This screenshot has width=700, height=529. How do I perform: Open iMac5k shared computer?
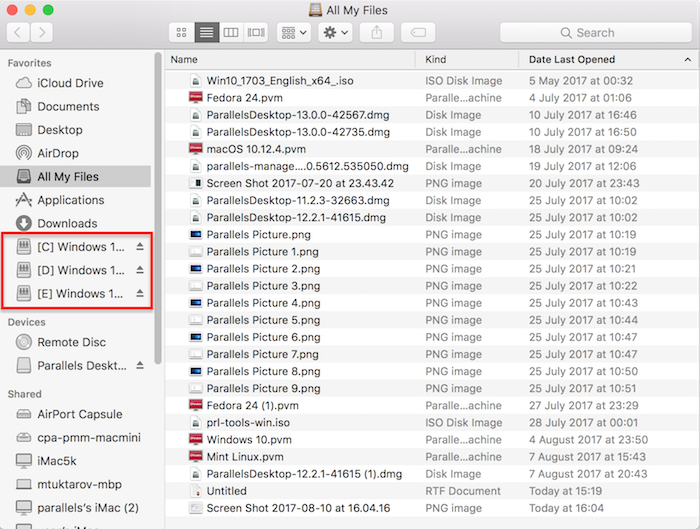pos(76,461)
